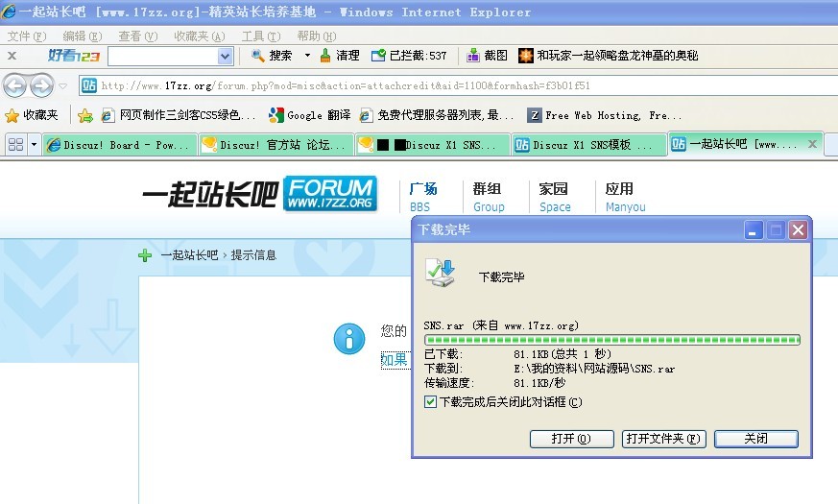Screen dimensions: 838x504
Task: Open the recent pages dropdown beside forward arrow
Action: (x=63, y=86)
